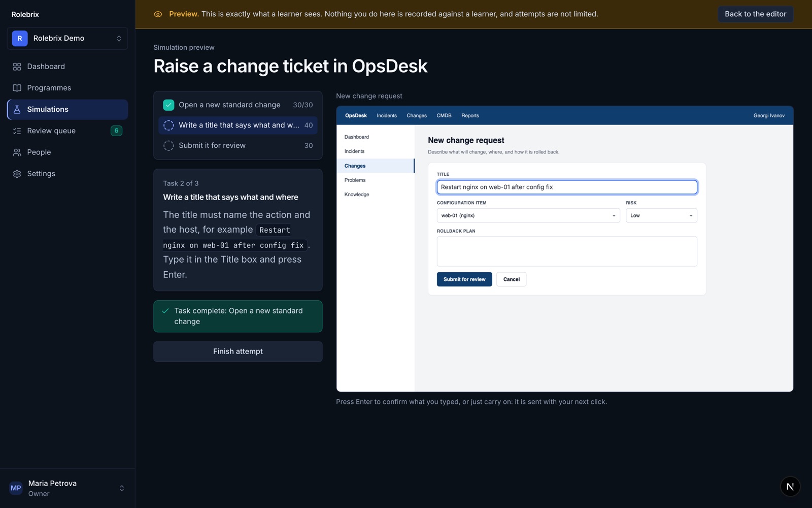Image resolution: width=812 pixels, height=508 pixels.
Task: Open CMDB in OpsDesk top nav
Action: [444, 115]
